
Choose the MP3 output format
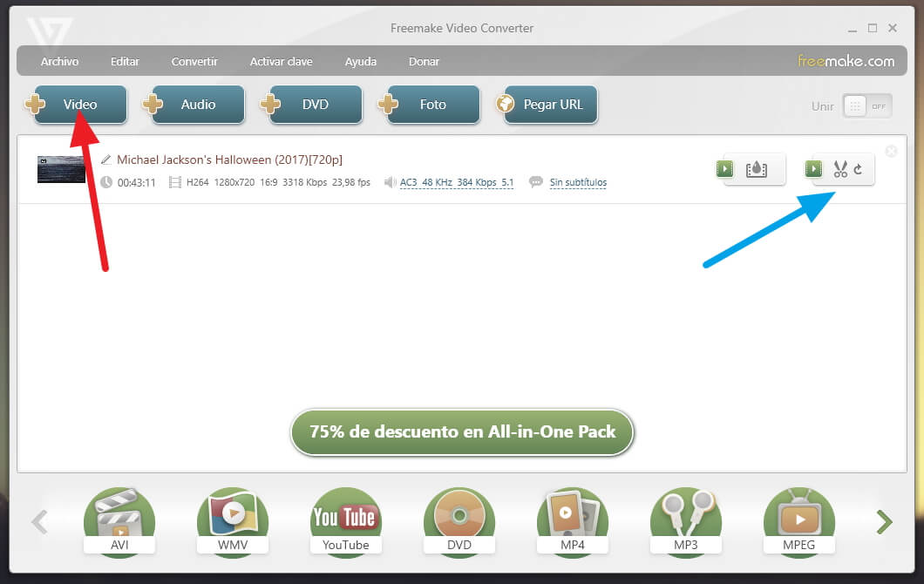point(685,521)
